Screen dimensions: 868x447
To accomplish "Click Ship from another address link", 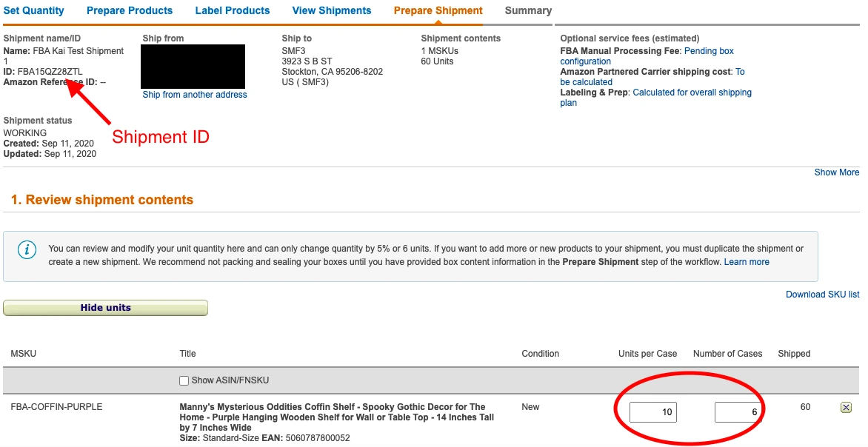I will coord(195,95).
